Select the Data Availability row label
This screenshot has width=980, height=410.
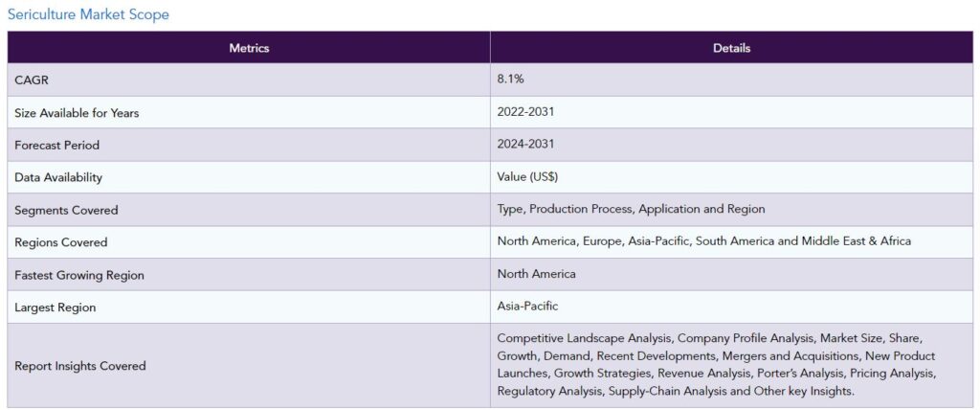coord(58,178)
